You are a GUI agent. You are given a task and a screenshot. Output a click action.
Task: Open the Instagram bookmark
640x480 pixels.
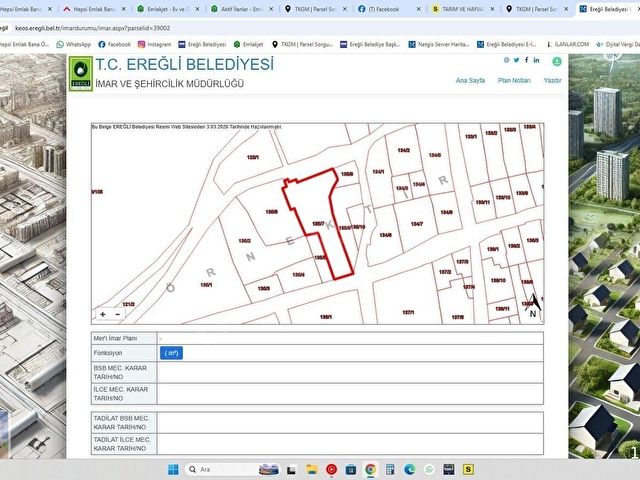point(154,44)
